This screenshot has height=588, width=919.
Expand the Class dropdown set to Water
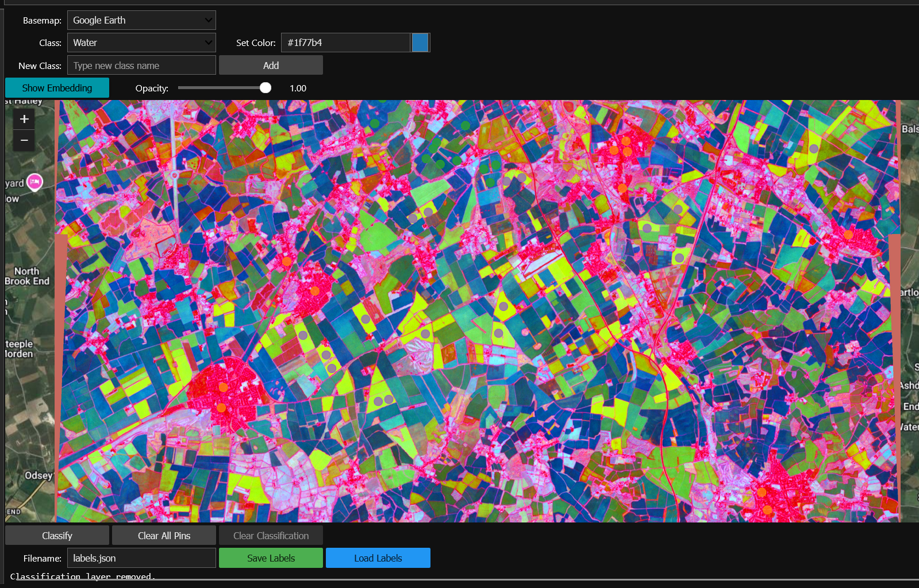click(141, 43)
